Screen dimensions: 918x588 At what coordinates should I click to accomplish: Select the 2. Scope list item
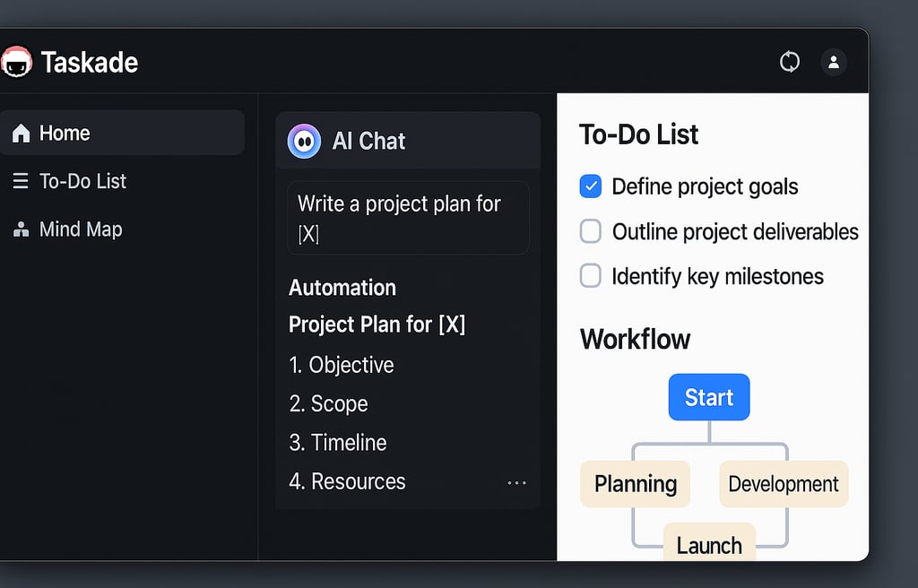[x=328, y=403]
